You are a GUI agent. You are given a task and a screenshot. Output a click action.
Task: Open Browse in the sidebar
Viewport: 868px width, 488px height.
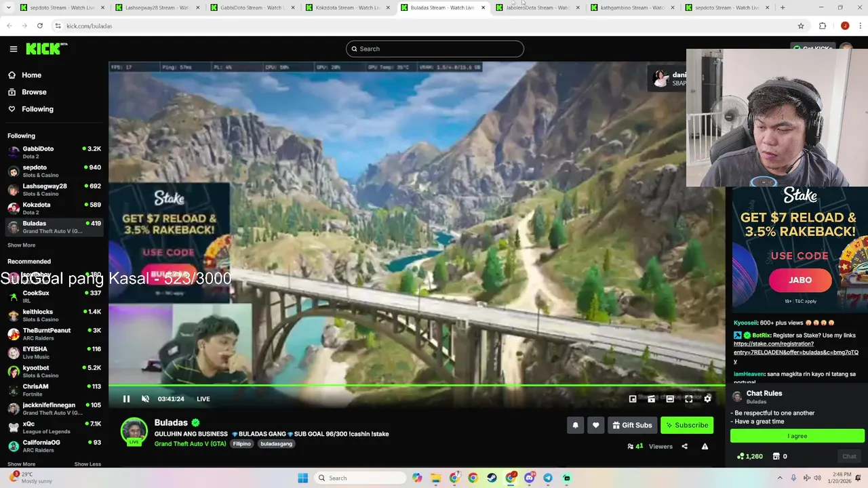34,92
